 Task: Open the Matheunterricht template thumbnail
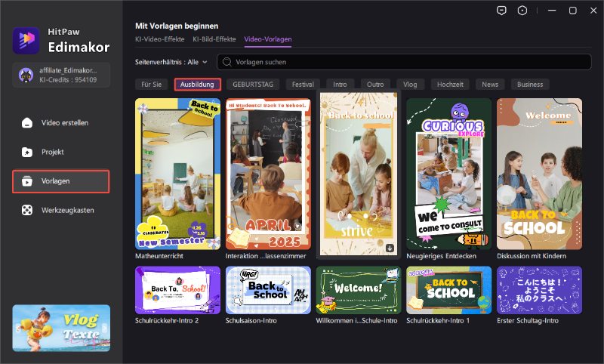177,174
